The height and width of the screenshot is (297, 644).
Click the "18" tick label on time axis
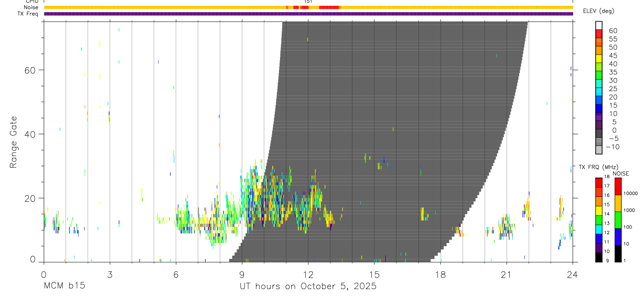pyautogui.click(x=440, y=274)
